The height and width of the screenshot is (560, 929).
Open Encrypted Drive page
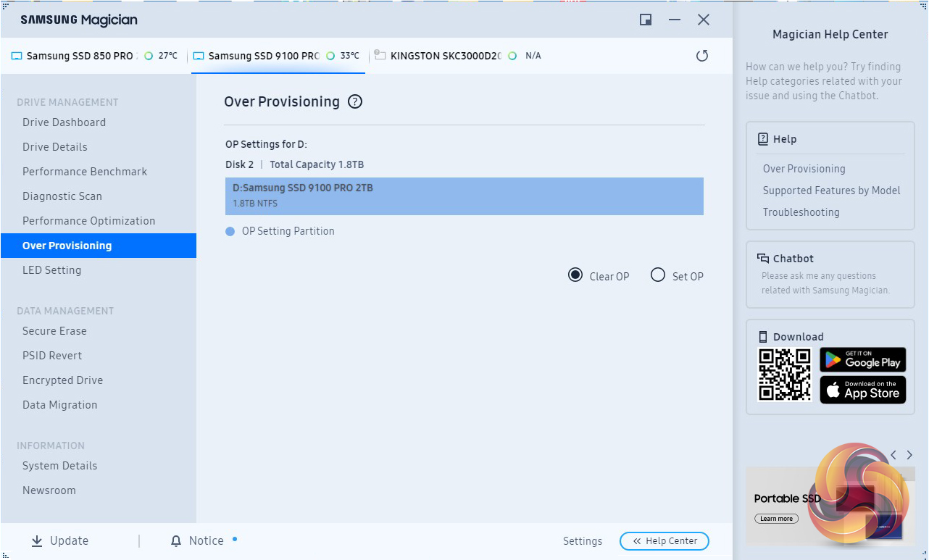63,380
